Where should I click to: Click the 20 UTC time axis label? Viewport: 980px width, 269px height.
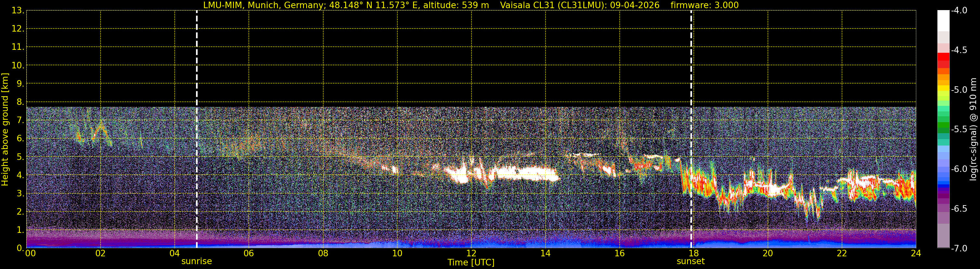coord(768,253)
